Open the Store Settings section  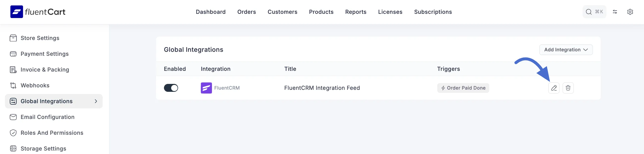[40, 38]
